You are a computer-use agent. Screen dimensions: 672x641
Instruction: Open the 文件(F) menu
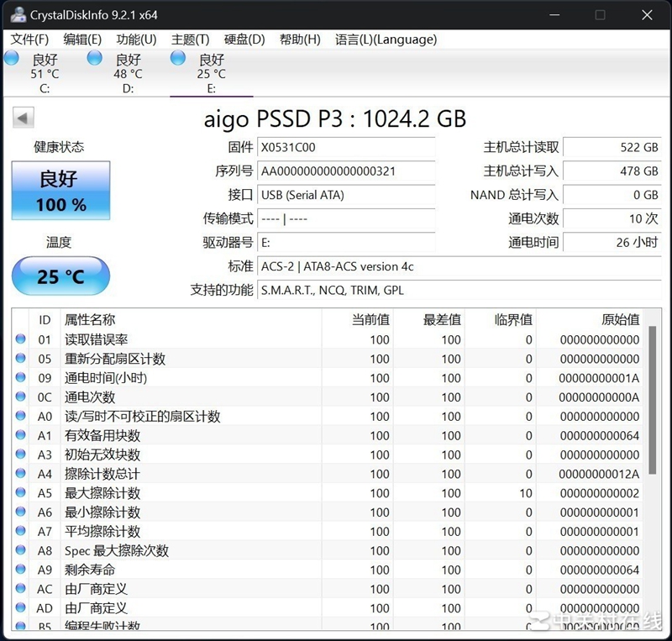(29, 39)
